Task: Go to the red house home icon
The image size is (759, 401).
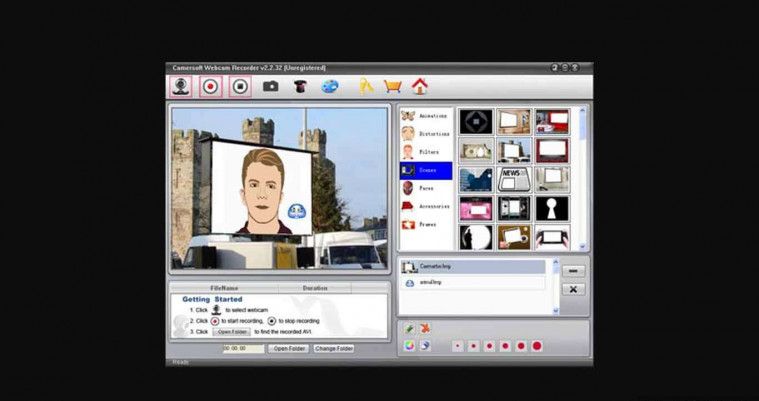Action: point(420,87)
